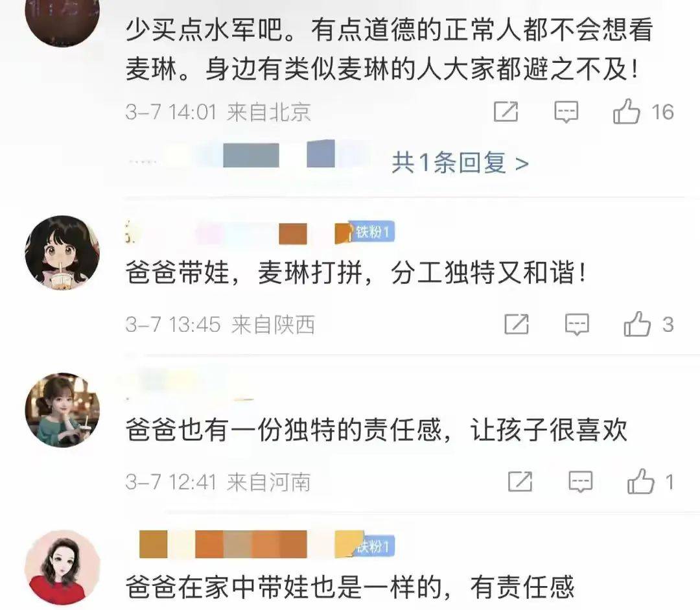Reply to the Beijing comment via its speech-bubble icon
Image resolution: width=700 pixels, height=610 pixels.
pos(566,111)
